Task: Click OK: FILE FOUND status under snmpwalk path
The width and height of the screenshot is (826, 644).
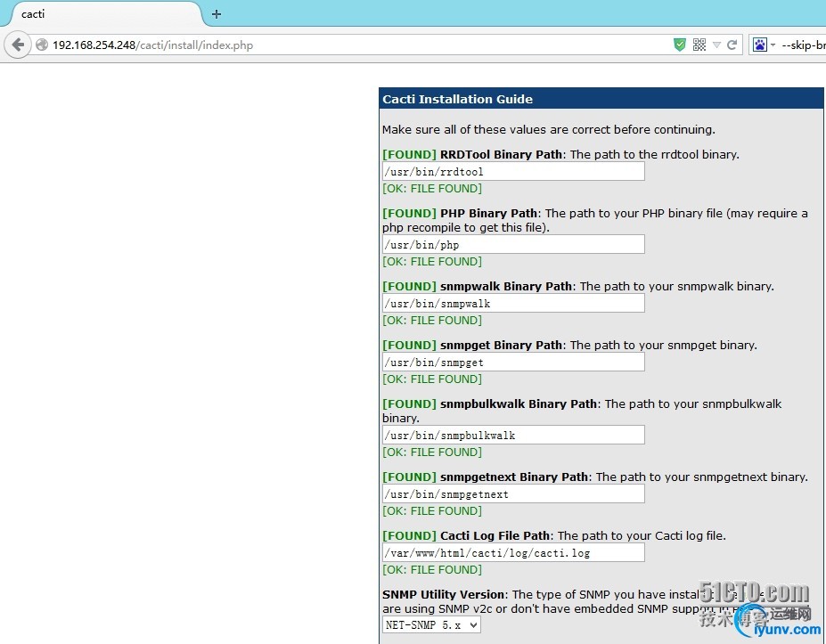Action: tap(432, 320)
